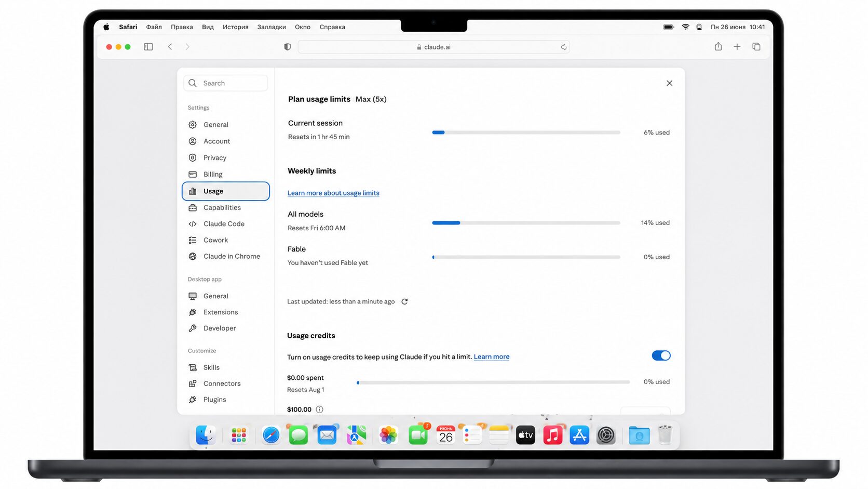Image resolution: width=868 pixels, height=489 pixels.
Task: Open the Downloads folder in dock
Action: coord(639,435)
